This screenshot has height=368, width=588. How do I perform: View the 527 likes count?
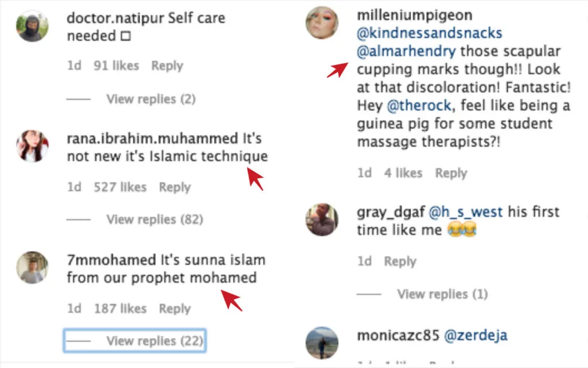120,187
